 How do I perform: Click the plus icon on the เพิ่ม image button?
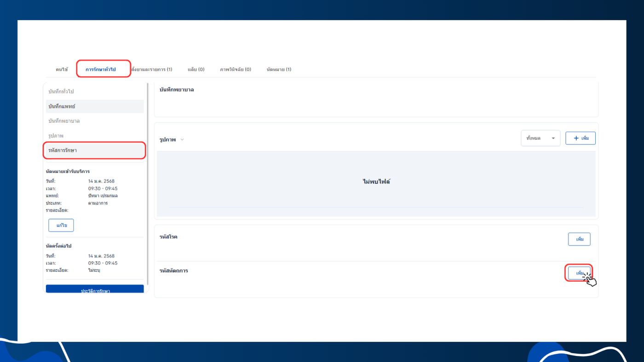coord(576,138)
